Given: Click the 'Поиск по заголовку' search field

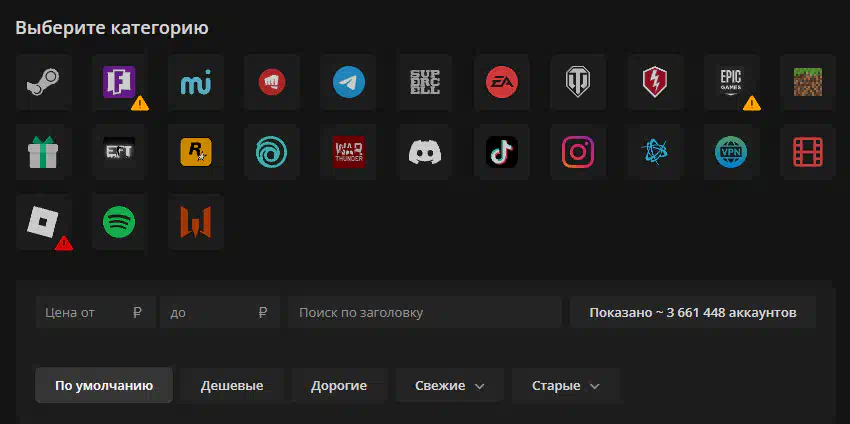Looking at the screenshot, I should (x=424, y=312).
